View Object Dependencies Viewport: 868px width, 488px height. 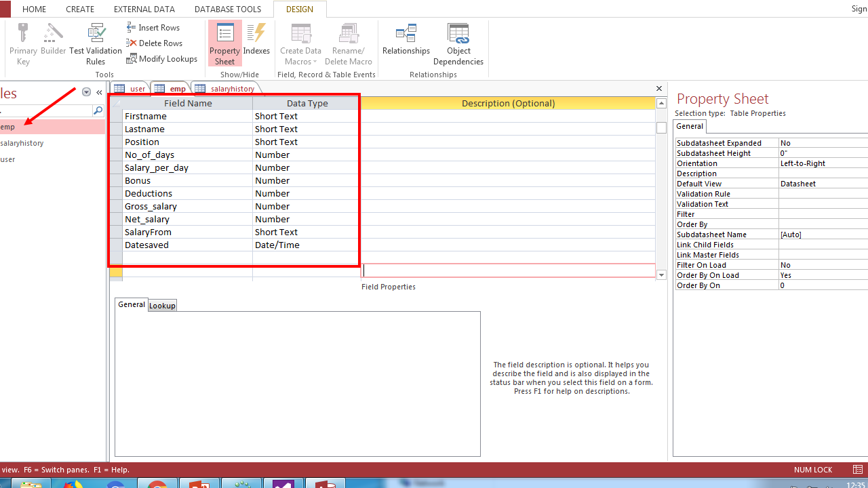458,42
